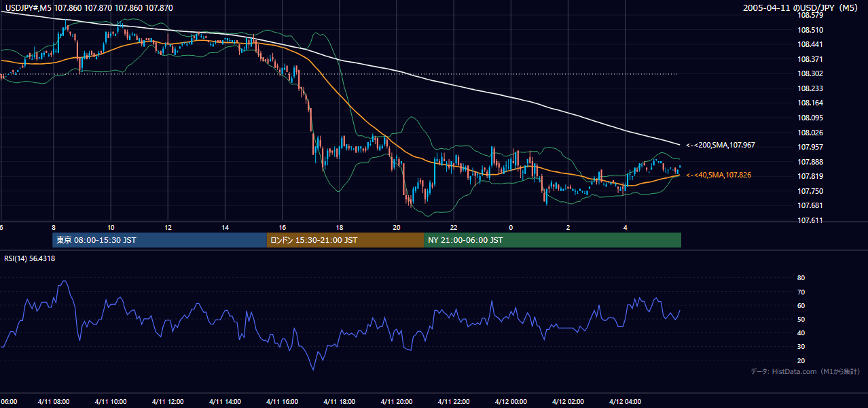Click the 40 level on the RSI scale
868x408 pixels.
click(801, 333)
